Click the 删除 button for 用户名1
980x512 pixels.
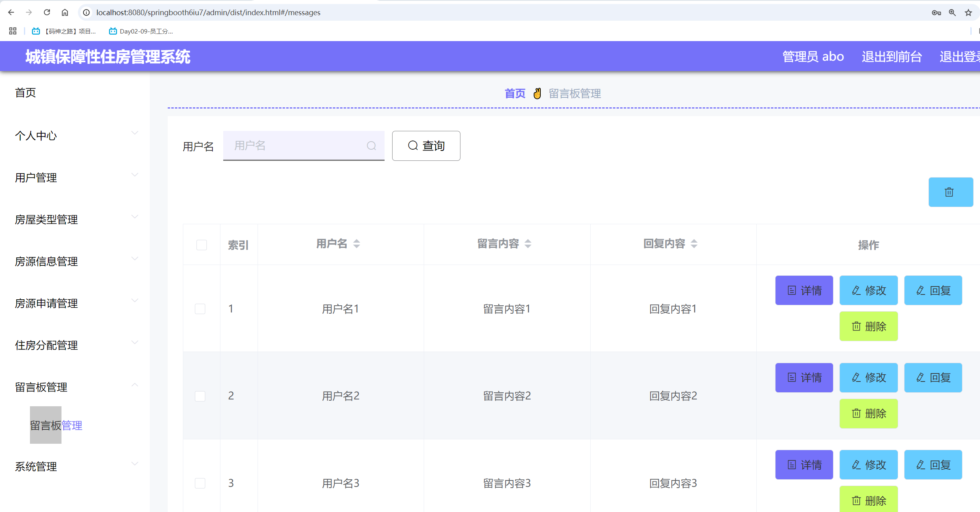[x=869, y=326]
